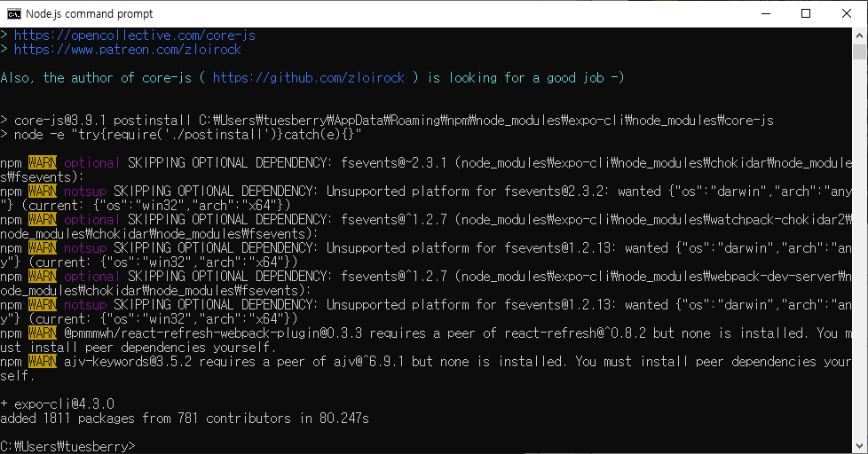Click the '+ expo-cli@4.3.0' line
868x454 pixels.
57,404
